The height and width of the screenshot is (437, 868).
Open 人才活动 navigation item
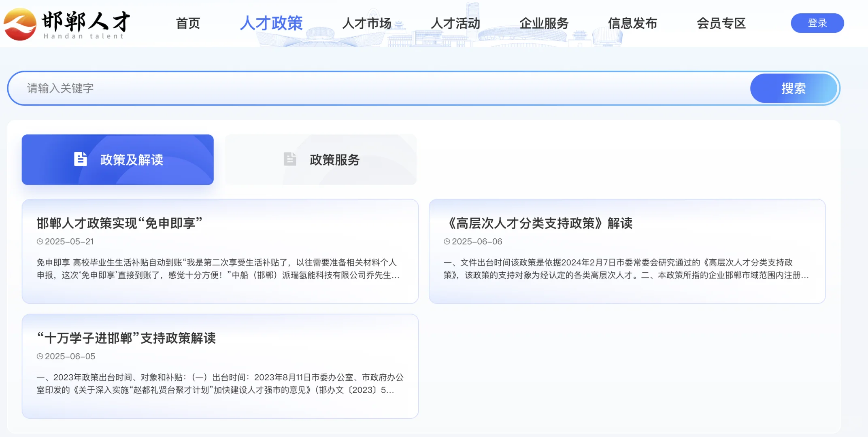point(455,23)
